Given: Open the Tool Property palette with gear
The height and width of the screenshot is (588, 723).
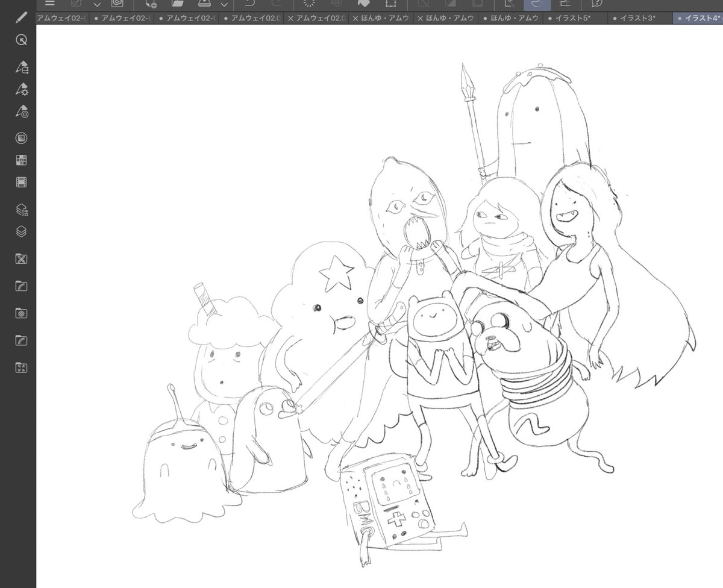Looking at the screenshot, I should coord(22,89).
